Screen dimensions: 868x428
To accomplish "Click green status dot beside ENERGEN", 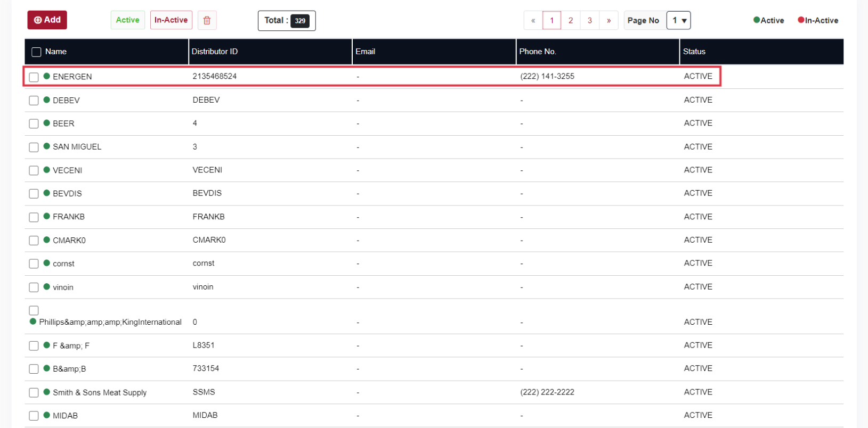I will [x=47, y=76].
